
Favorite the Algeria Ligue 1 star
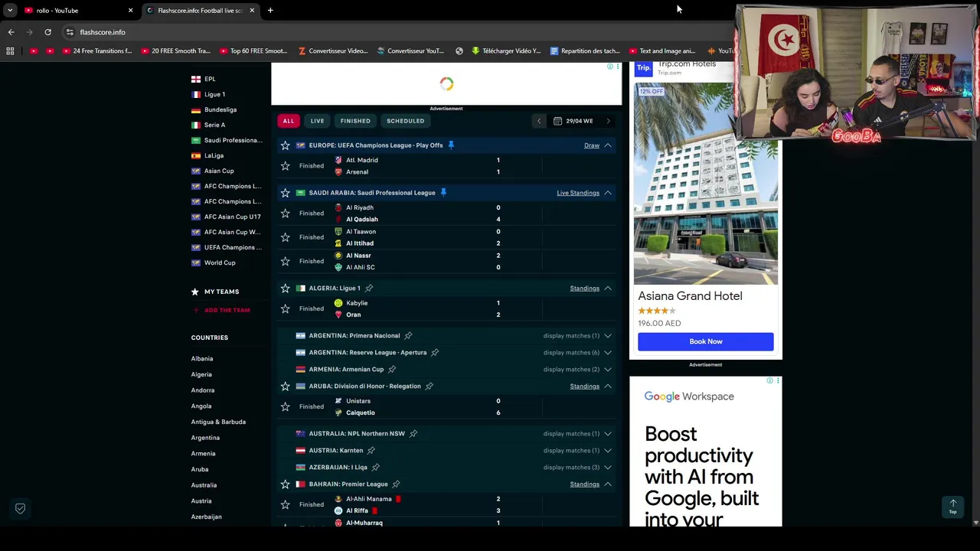point(285,289)
